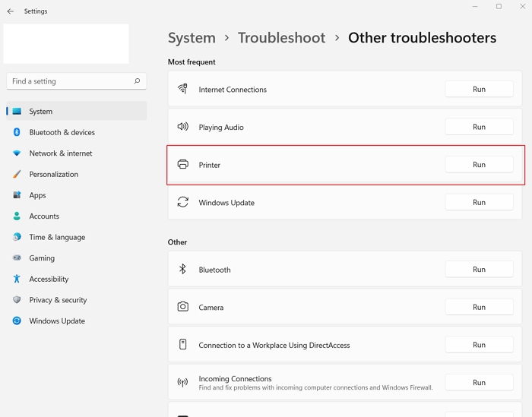
Task: Click the Windows Update refresh arrows icon
Action: [183, 202]
